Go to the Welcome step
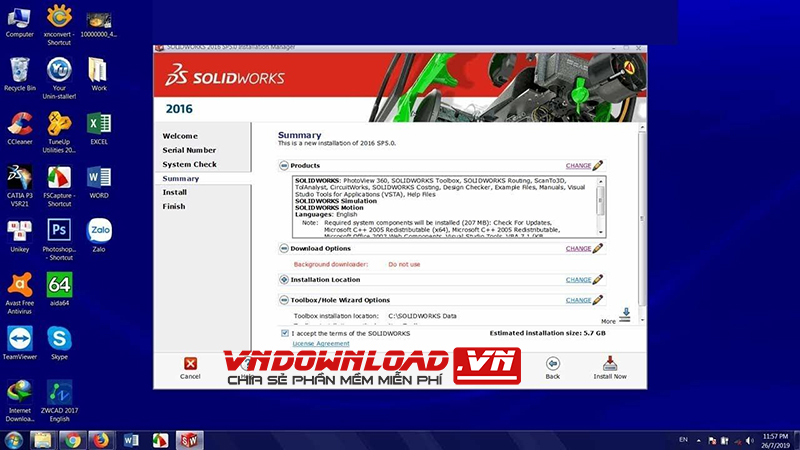800x450 pixels. tap(180, 136)
